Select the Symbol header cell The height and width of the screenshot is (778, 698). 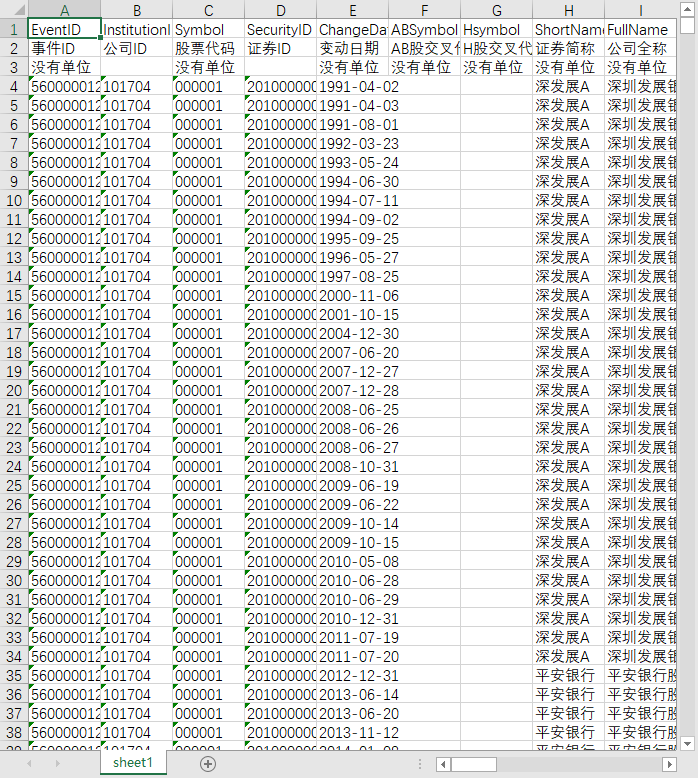coord(208,29)
